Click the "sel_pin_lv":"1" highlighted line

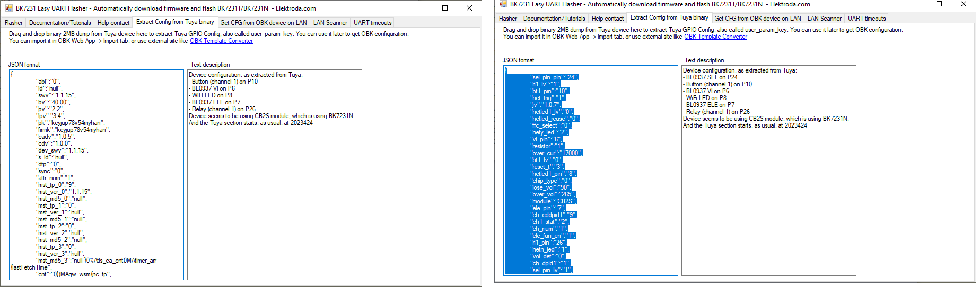(552, 270)
